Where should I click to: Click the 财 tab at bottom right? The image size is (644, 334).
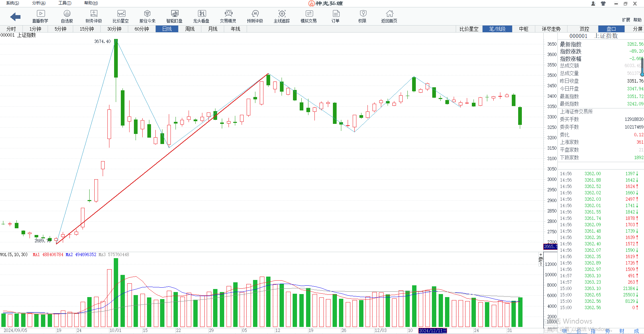pyautogui.click(x=622, y=331)
